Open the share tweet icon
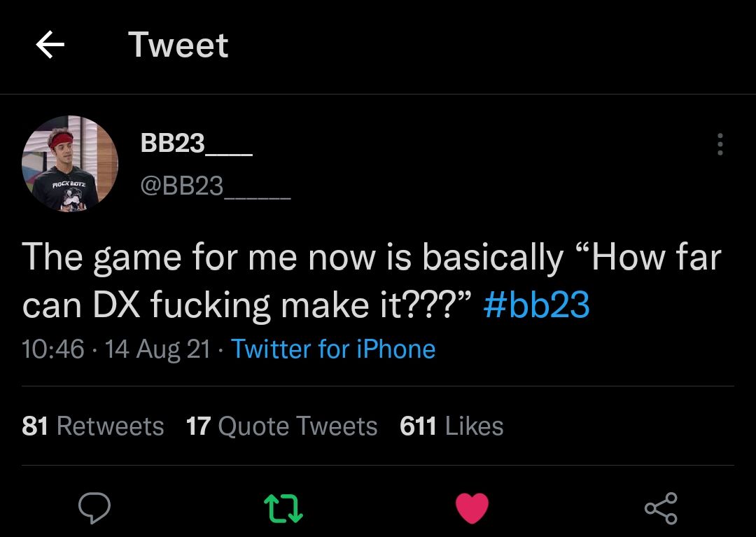 pos(661,508)
